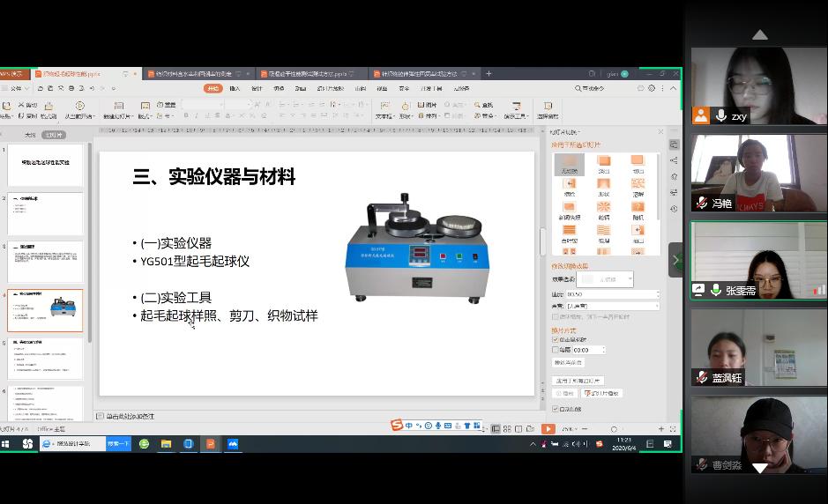Expand the sound selection dropdown
The width and height of the screenshot is (828, 504).
point(657,306)
